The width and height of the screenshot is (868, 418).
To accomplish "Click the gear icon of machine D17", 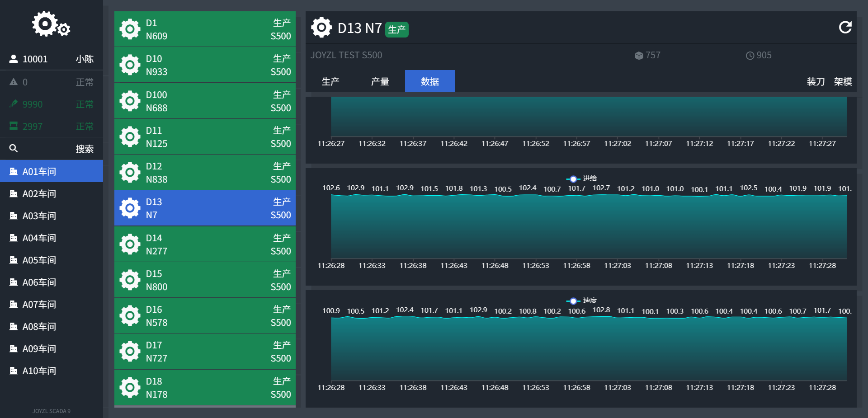I will coord(130,351).
